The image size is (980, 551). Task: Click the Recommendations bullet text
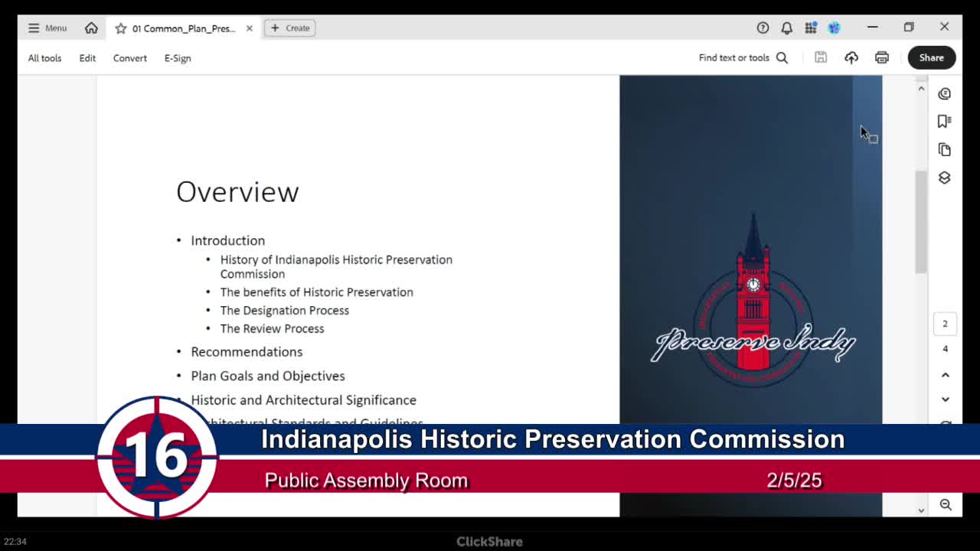tap(247, 352)
